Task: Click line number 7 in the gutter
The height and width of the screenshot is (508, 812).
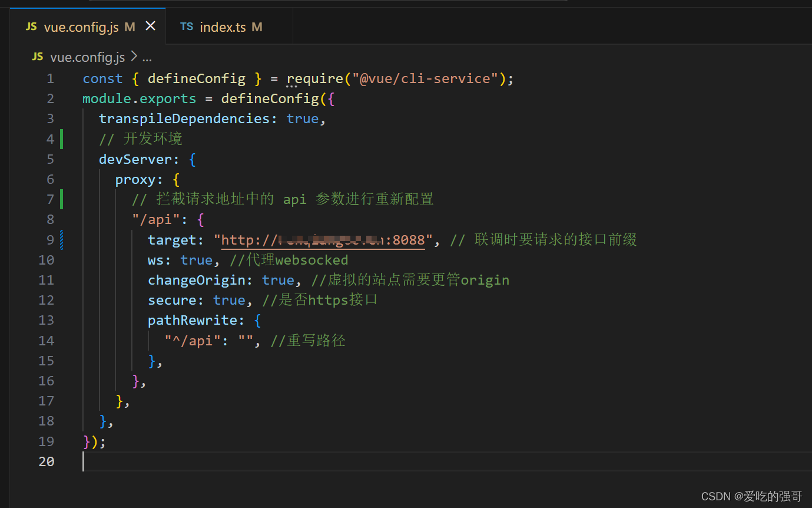Action: [50, 199]
